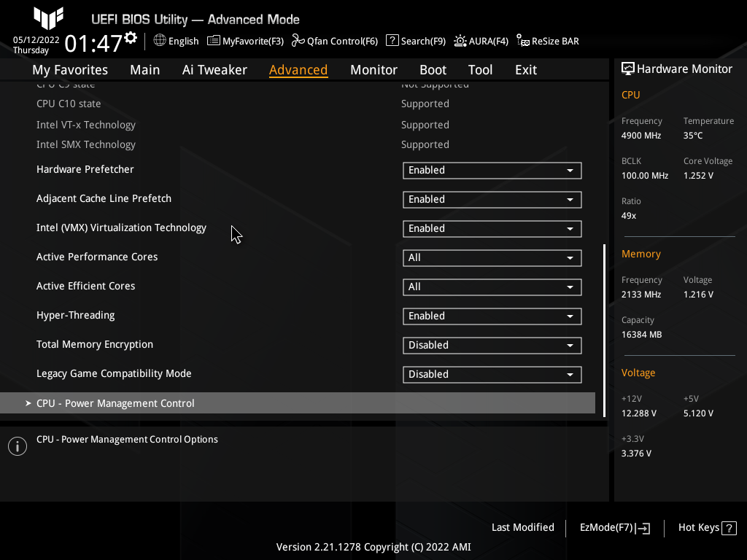Click the 01:47 clock display

point(93,44)
